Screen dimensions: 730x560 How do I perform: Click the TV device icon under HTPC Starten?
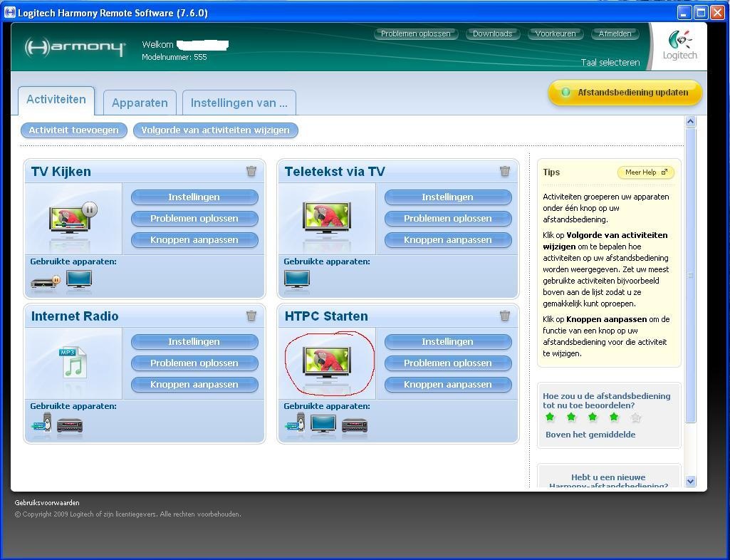[323, 424]
